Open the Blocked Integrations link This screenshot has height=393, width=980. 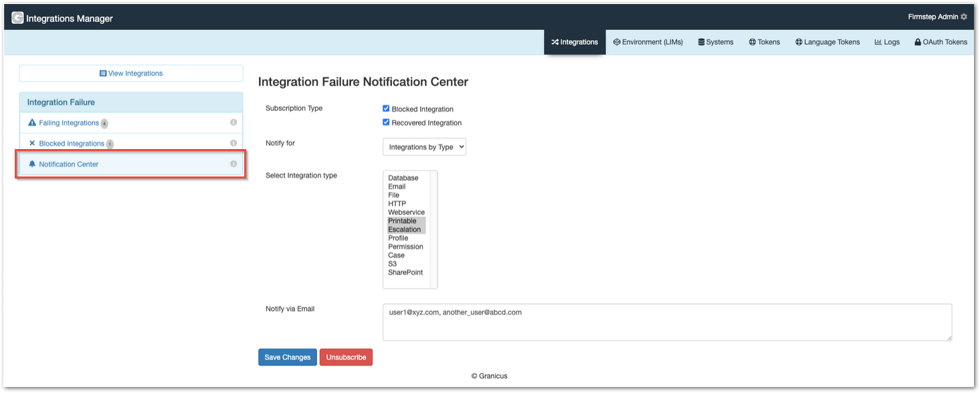[x=72, y=144]
